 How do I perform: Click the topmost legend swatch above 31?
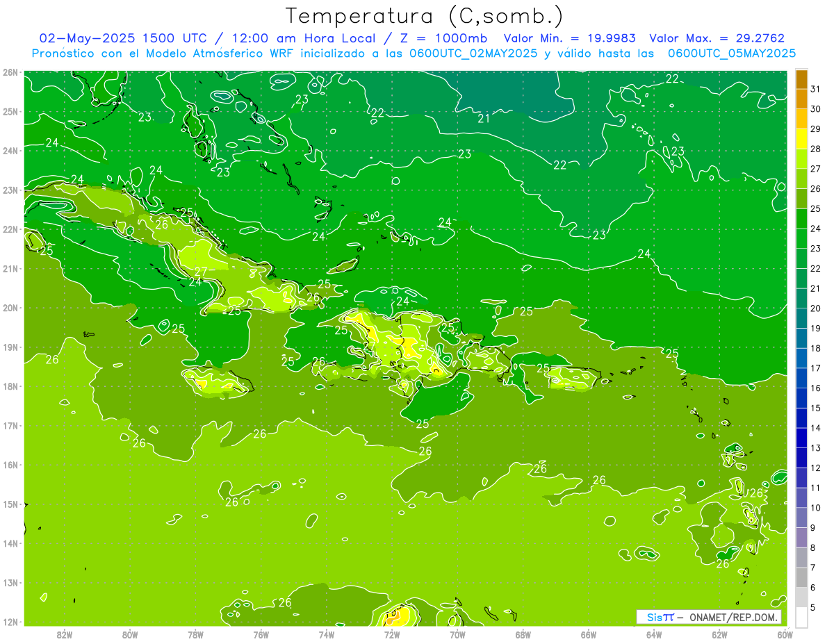tap(801, 79)
